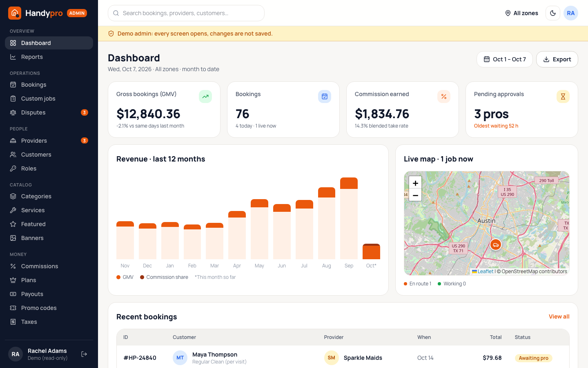Click the demo admin banner shield icon
Viewport: 588px width, 368px height.
point(111,34)
